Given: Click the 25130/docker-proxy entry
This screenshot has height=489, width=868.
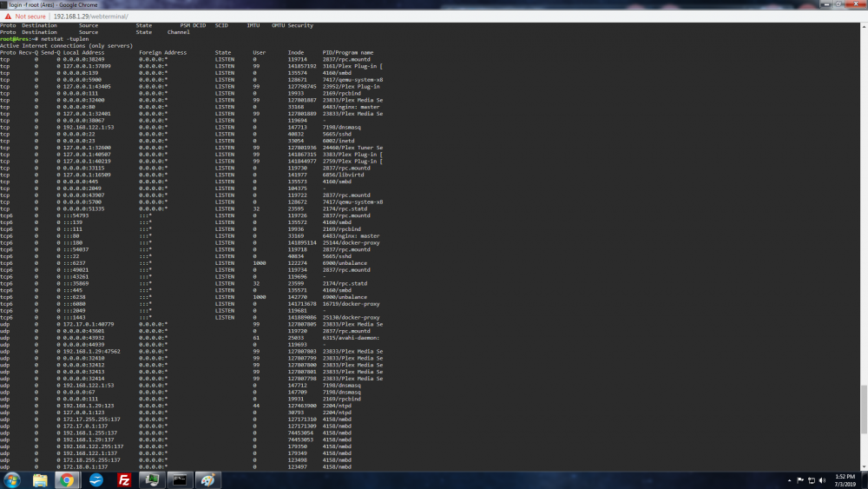Looking at the screenshot, I should pyautogui.click(x=351, y=317).
